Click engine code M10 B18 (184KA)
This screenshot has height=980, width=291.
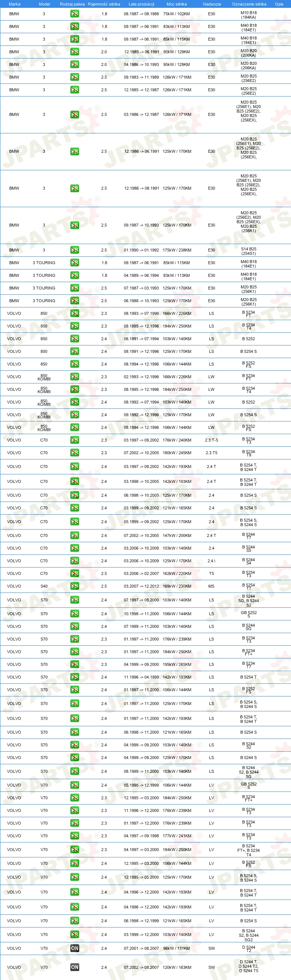tap(249, 15)
